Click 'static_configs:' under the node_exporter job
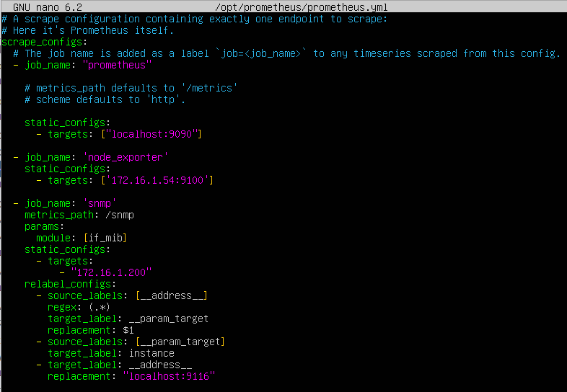The image size is (567, 392). click(x=67, y=169)
